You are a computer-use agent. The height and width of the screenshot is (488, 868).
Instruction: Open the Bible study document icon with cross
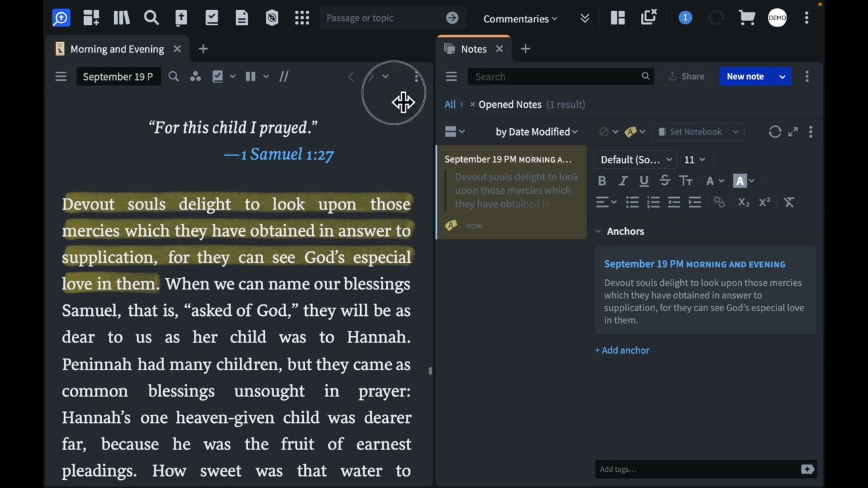tap(181, 18)
